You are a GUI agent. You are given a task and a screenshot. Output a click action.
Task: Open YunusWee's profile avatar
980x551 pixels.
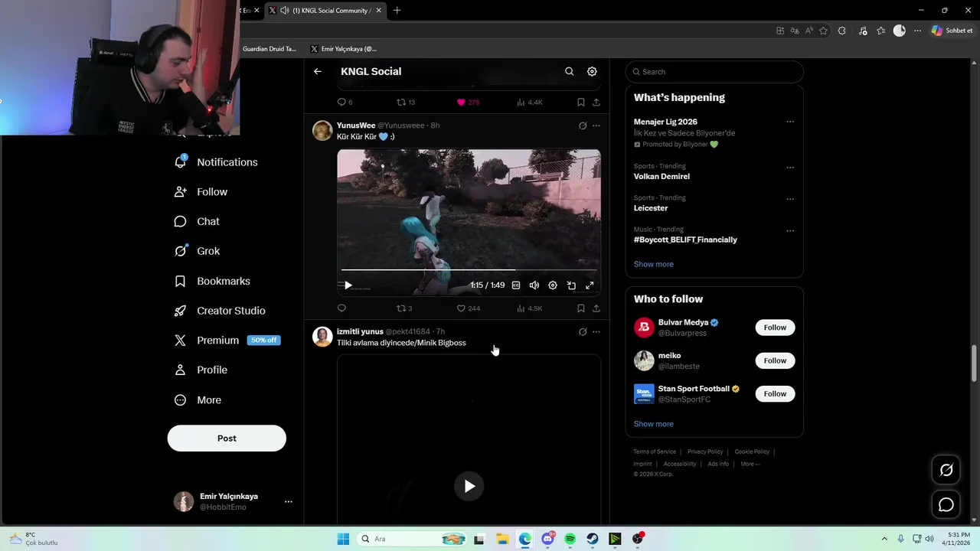(322, 130)
